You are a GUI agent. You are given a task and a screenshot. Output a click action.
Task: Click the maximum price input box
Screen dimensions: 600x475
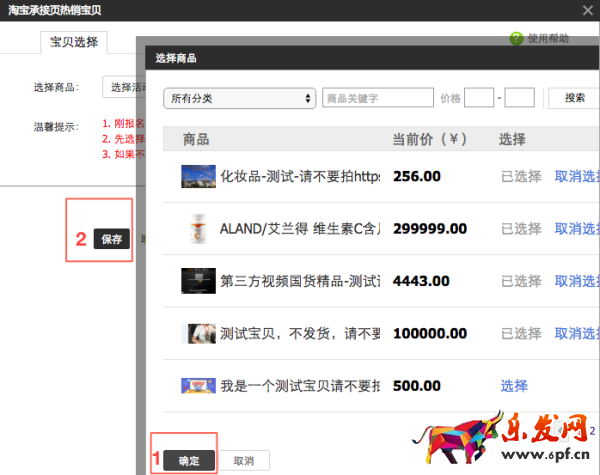tap(519, 98)
